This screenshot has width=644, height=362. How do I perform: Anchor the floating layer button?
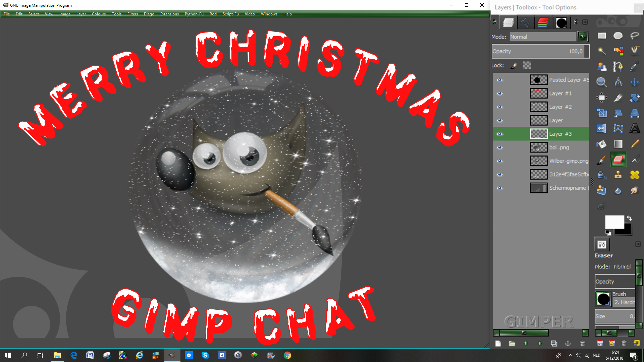point(568,344)
